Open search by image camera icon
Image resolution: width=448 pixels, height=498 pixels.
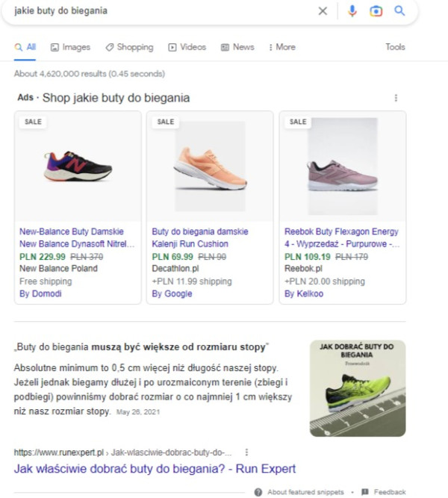point(376,11)
